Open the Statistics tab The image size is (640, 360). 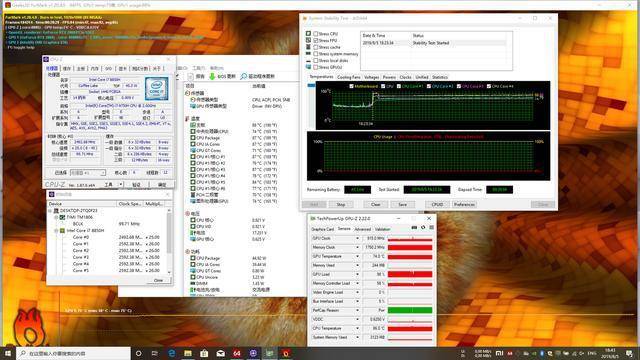pyautogui.click(x=440, y=77)
